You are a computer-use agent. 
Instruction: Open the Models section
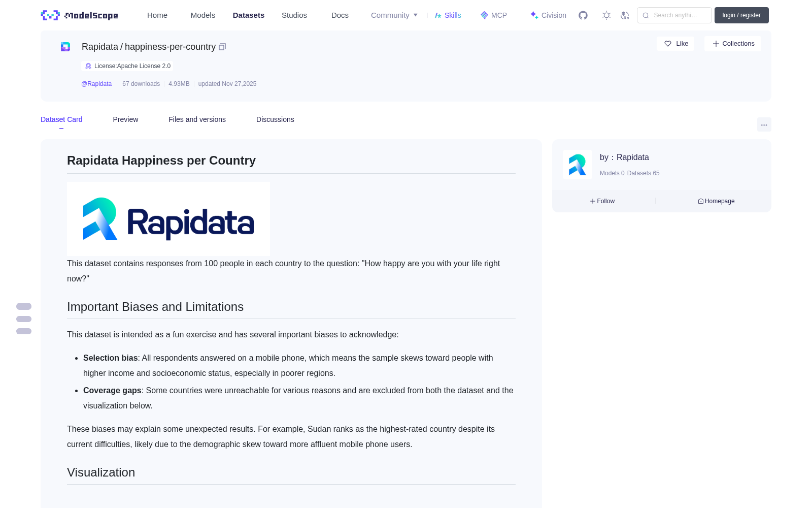click(x=203, y=15)
